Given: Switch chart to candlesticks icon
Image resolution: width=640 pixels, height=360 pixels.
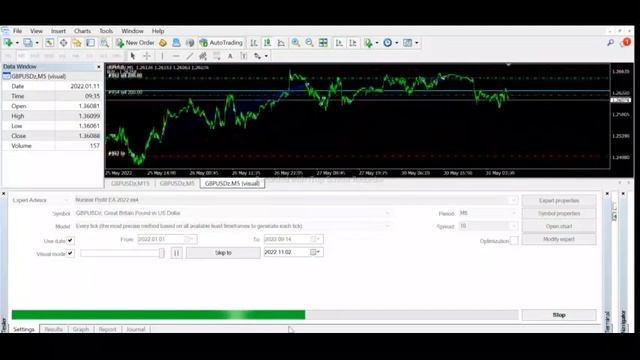Looking at the screenshot, I should coord(267,42).
